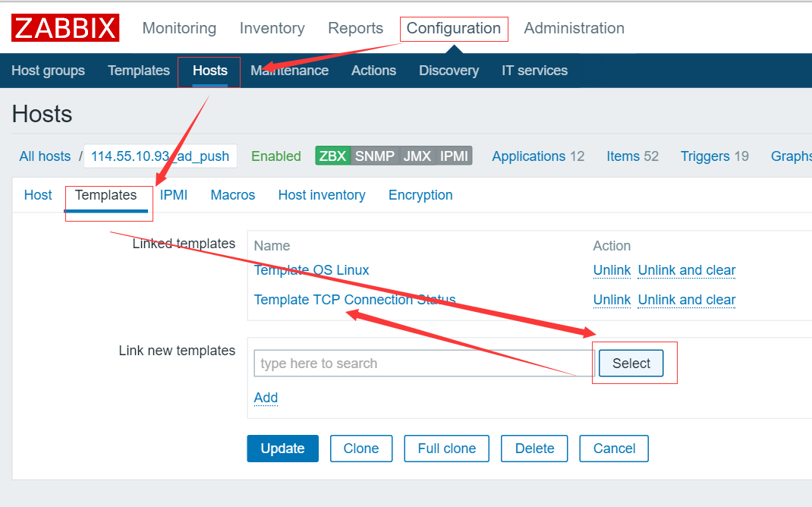Unlink Template TCP Connection Status
The image size is (812, 507).
tap(612, 300)
